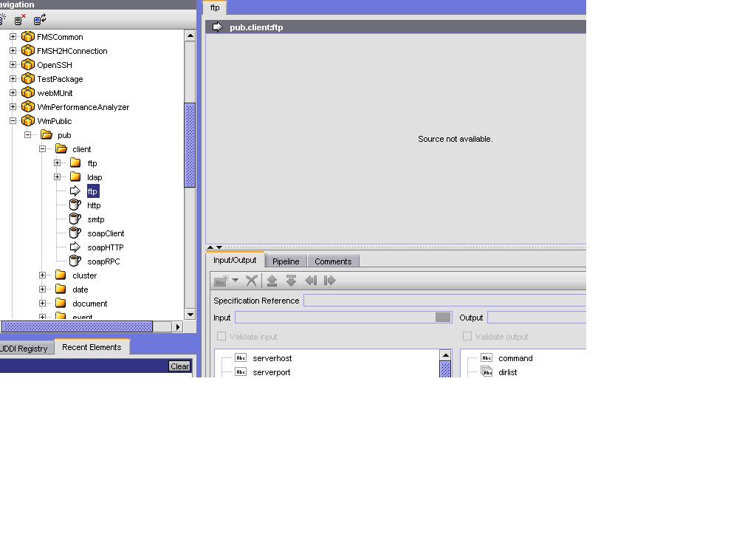Click the refresh server connection icon
756x548 pixels.
coord(40,19)
